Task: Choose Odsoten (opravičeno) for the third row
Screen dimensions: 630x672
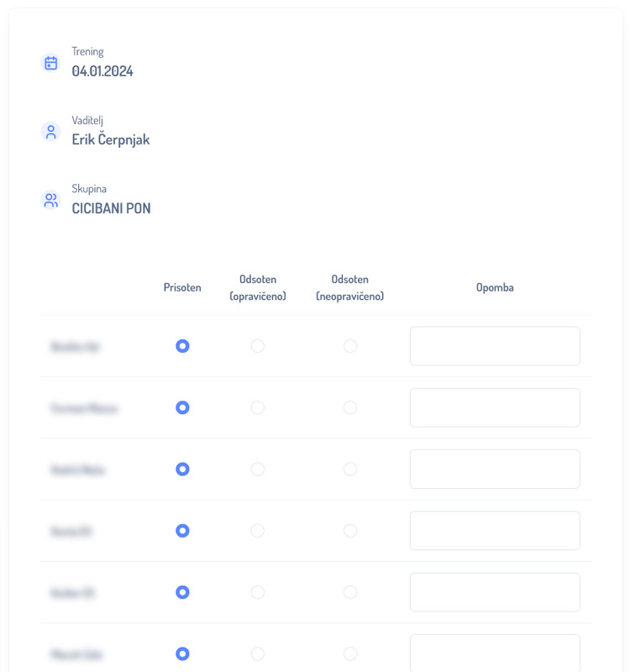Action: point(258,469)
